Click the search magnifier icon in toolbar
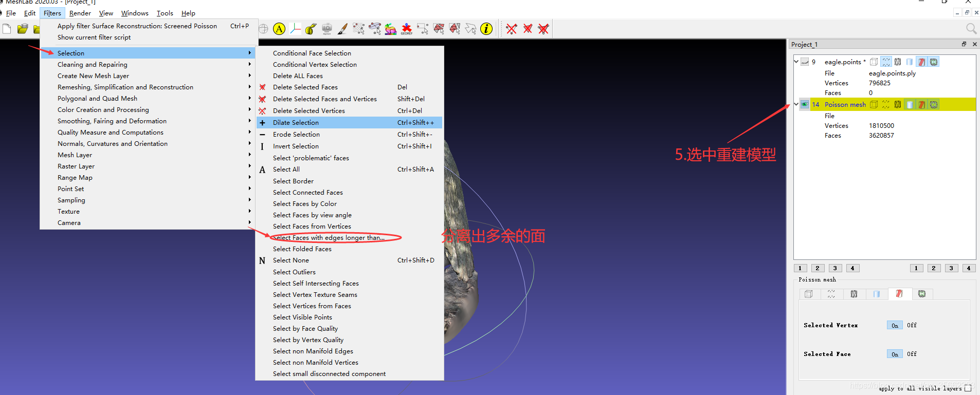This screenshot has width=980, height=395. 971,29
